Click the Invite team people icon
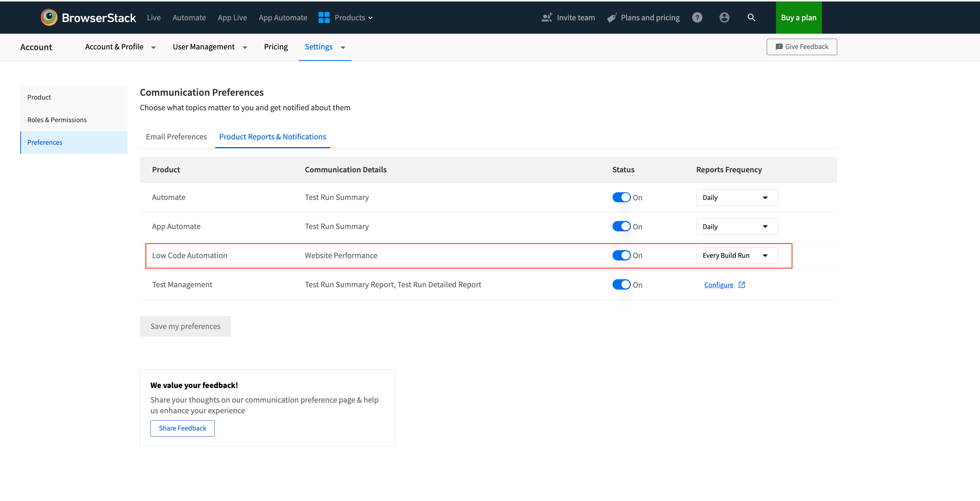The width and height of the screenshot is (980, 501). click(x=547, y=17)
